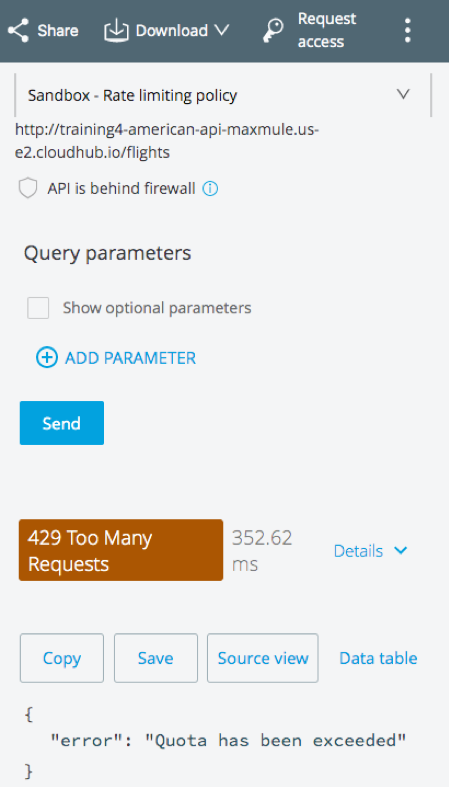Open the three-dot more options menu
The width and height of the screenshot is (449, 787).
(407, 31)
